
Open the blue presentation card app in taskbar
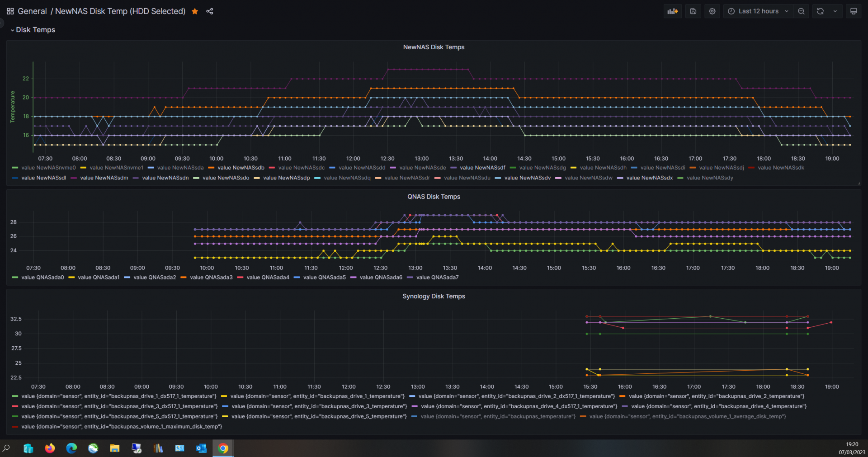click(179, 448)
